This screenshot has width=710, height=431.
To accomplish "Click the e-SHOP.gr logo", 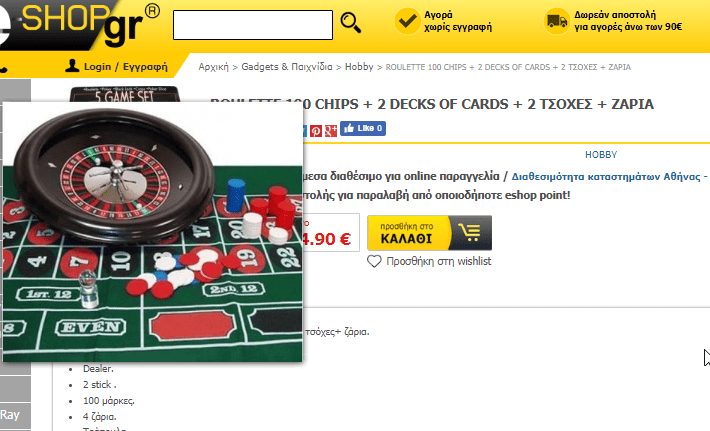I will point(79,25).
